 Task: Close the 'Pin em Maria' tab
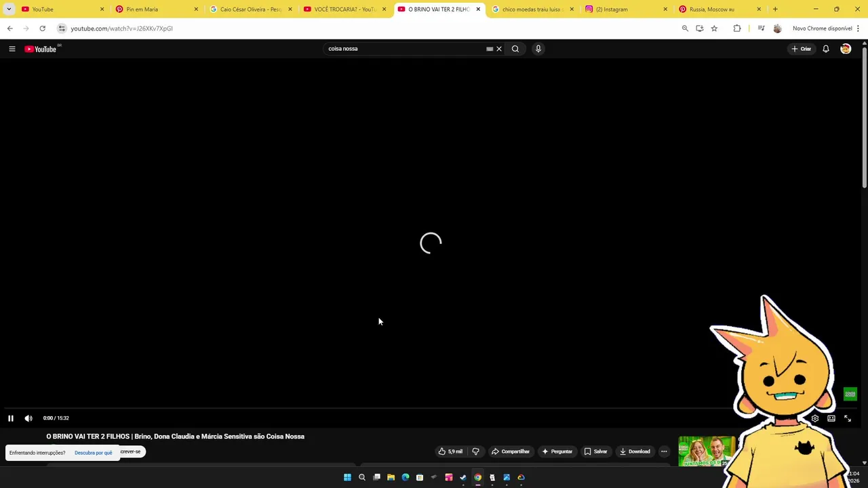[196, 9]
